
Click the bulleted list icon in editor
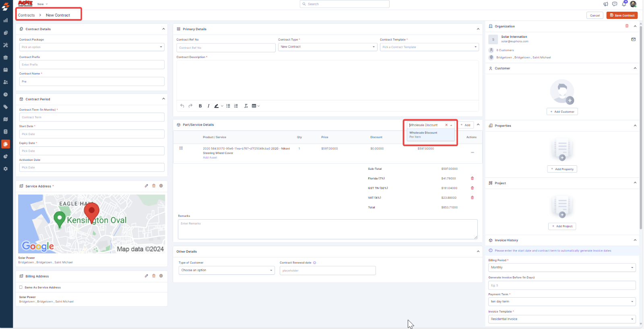point(228,106)
